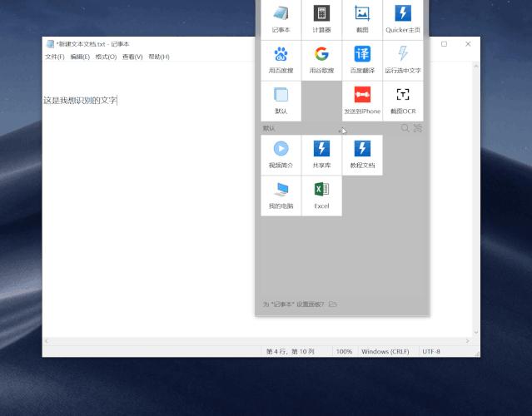This screenshot has width=532, height=416.
Task: Start the 截图 screenshot action
Action: (x=362, y=20)
